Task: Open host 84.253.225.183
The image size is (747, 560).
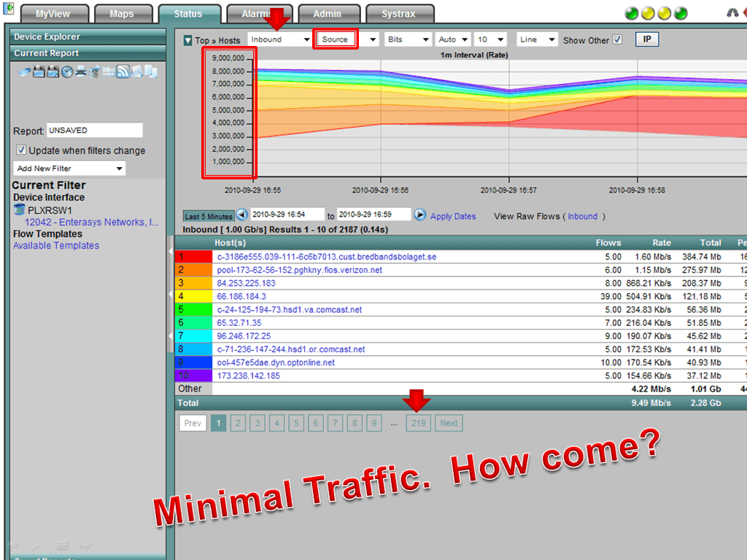Action: pyautogui.click(x=247, y=284)
